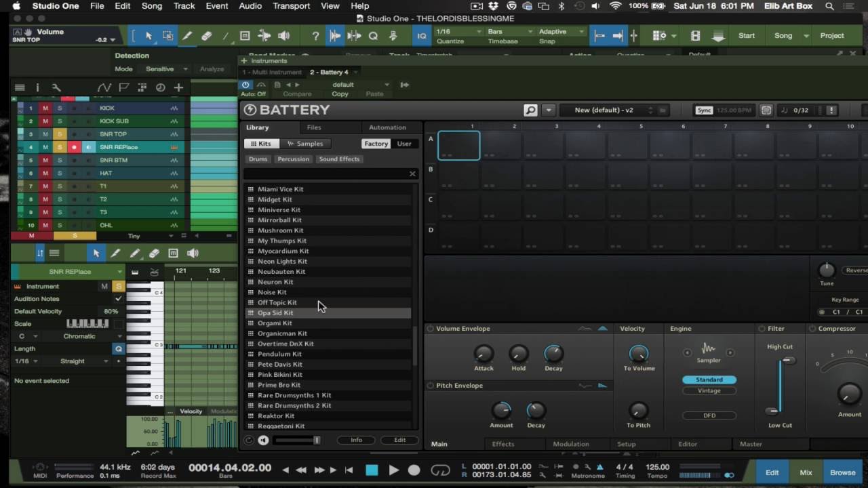
Task: Open the Bars Timebase dropdown
Action: tap(509, 32)
